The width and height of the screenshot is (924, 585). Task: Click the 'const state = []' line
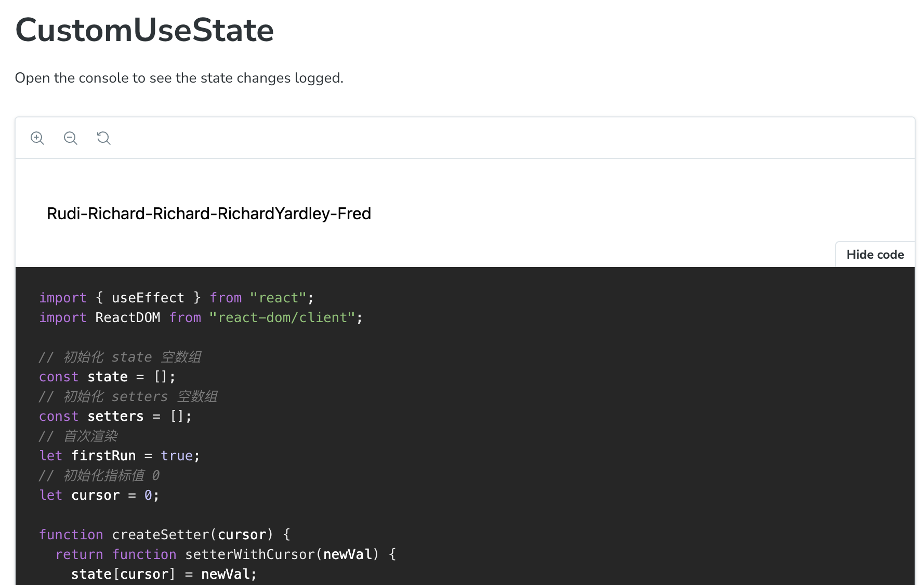107,377
